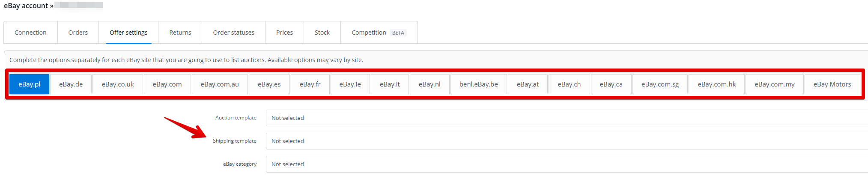Switch to the Orders tab

(x=78, y=33)
